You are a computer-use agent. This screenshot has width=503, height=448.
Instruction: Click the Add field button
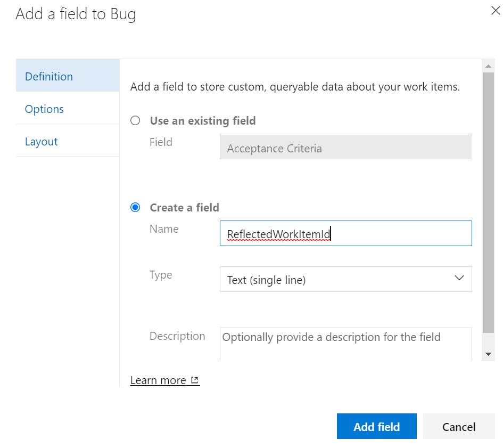[377, 426]
